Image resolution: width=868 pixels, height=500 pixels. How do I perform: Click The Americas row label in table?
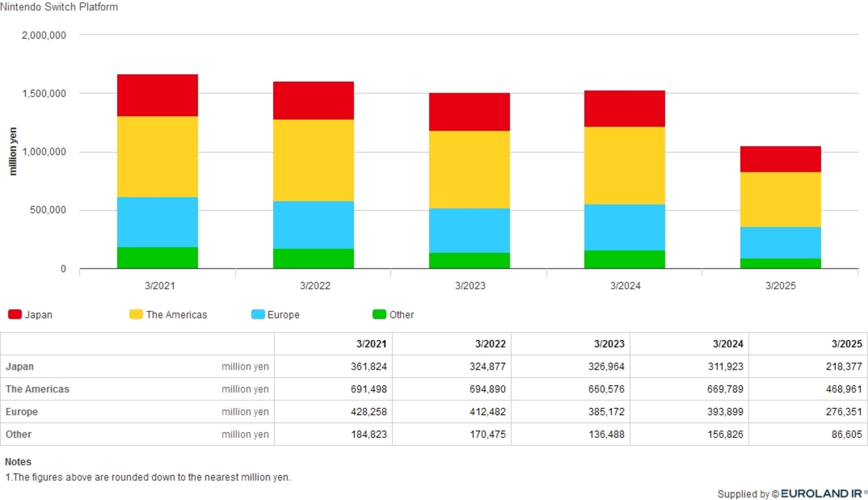pyautogui.click(x=37, y=389)
